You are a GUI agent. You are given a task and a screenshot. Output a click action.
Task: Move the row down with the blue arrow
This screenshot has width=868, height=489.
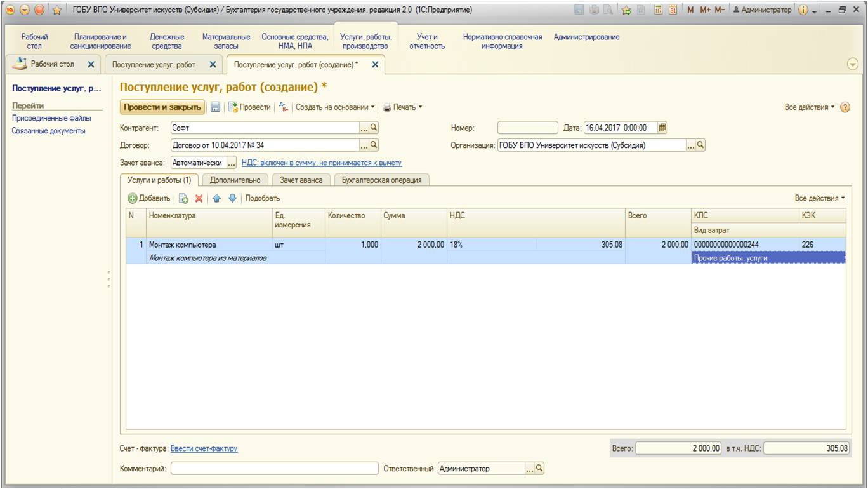point(232,198)
